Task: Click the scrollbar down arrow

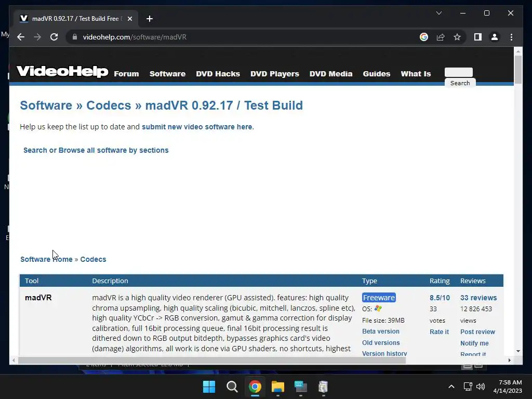Action: pyautogui.click(x=518, y=351)
